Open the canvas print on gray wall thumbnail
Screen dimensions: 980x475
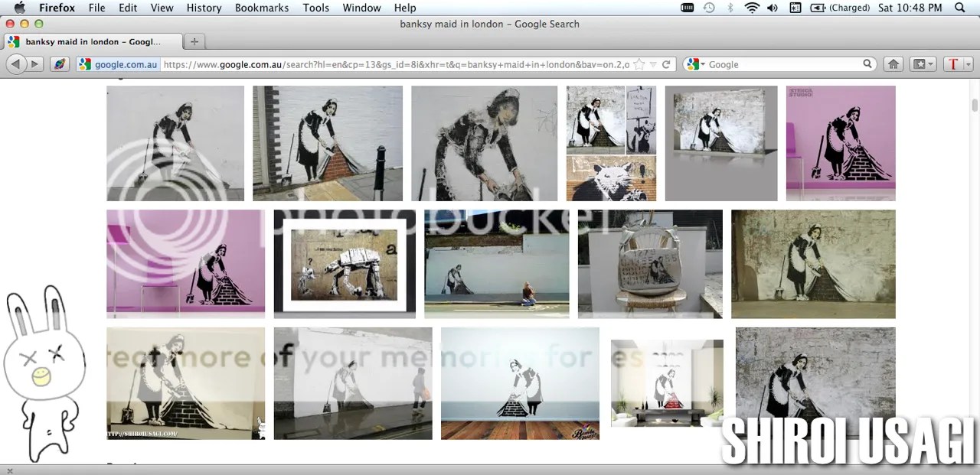tap(721, 143)
